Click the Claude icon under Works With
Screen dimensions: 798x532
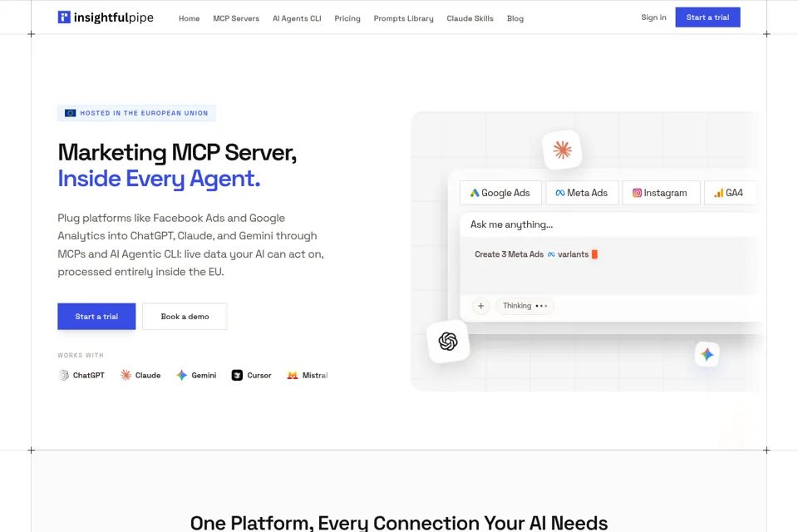(126, 375)
